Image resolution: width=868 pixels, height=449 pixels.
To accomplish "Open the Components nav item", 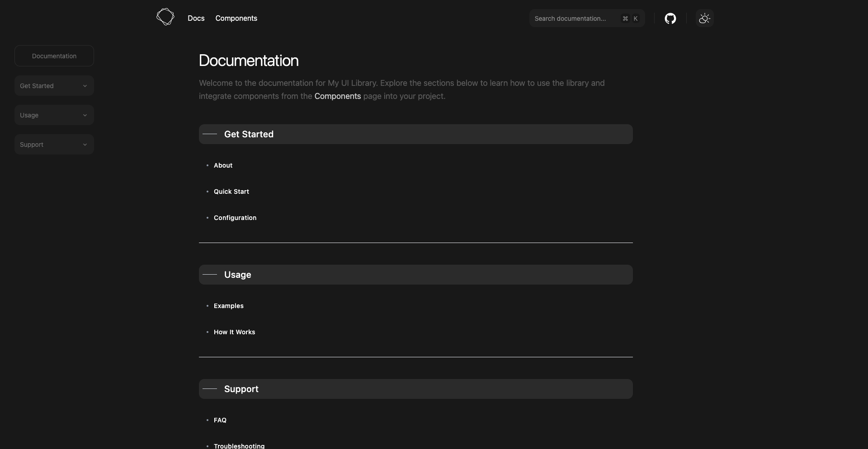I will [236, 19].
